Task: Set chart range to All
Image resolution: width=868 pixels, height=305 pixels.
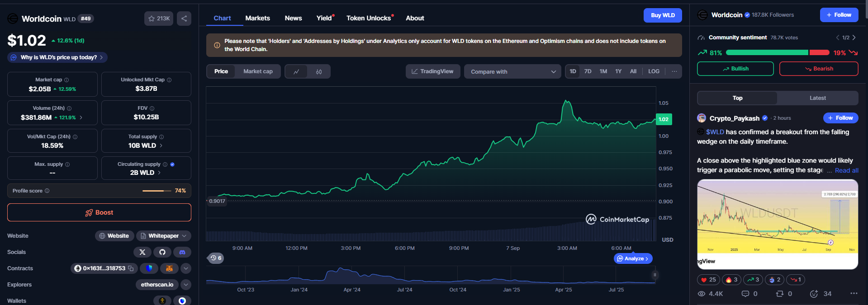Action: (x=633, y=71)
